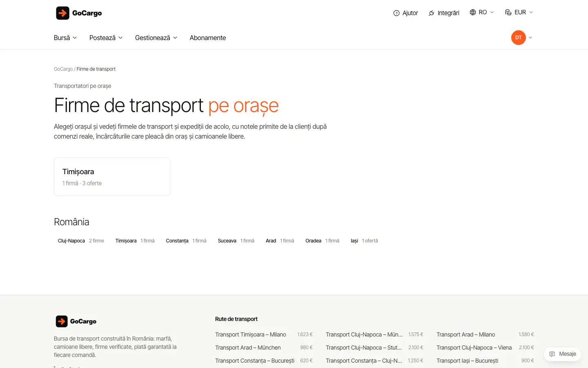Open the Gestionează menu

[156, 38]
